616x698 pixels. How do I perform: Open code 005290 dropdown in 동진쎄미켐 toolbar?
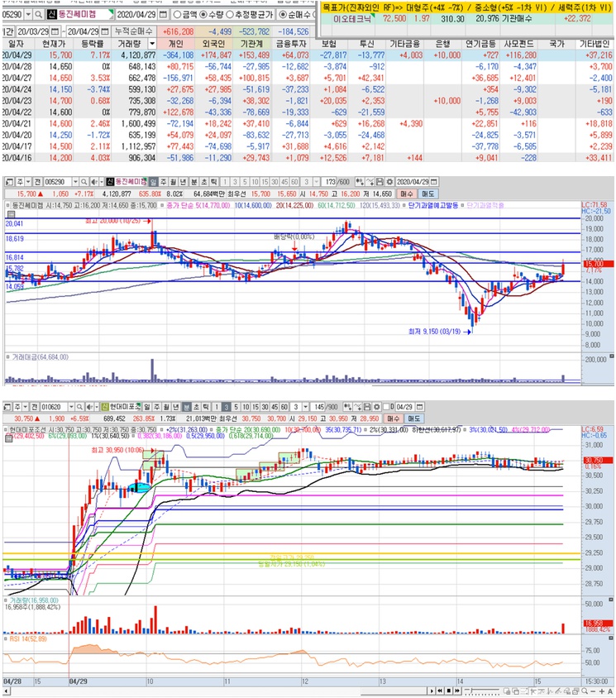point(75,182)
